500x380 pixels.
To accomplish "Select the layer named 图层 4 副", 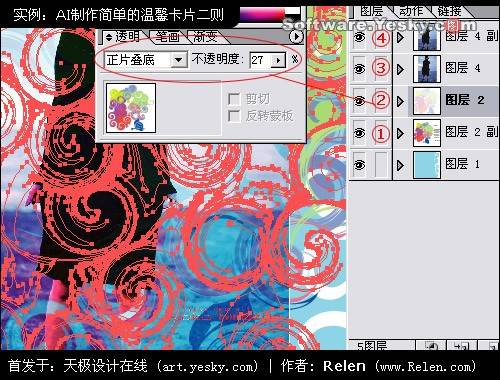I will pyautogui.click(x=471, y=36).
